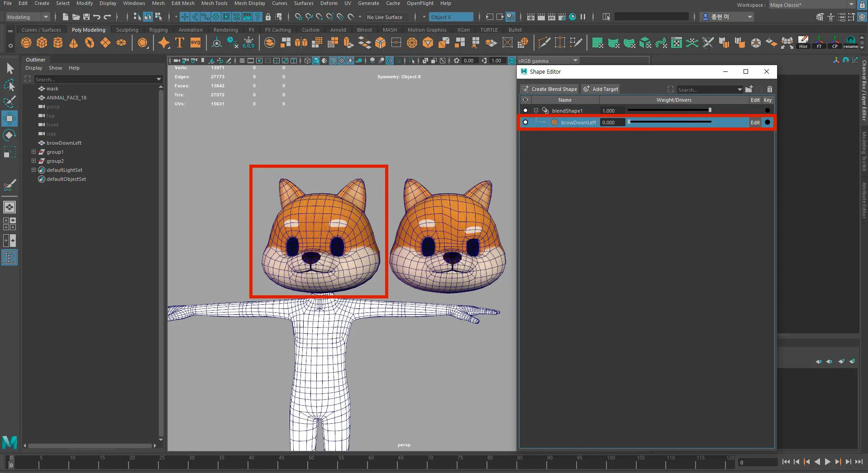Create a polygon cone from the shelf

click(73, 43)
